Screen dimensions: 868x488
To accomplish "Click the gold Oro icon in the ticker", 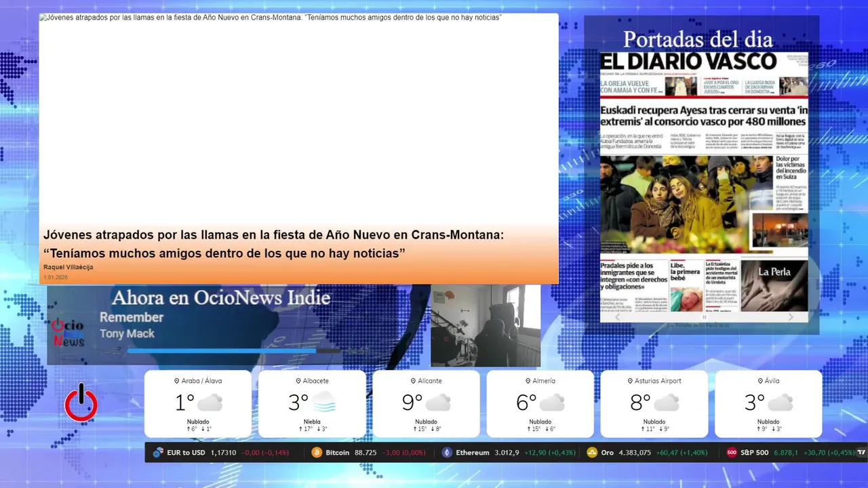I will tap(592, 452).
